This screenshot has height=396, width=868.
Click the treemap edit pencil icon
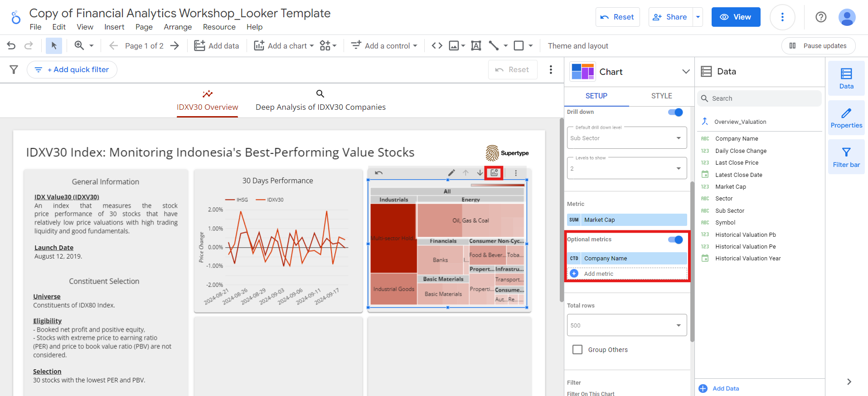coord(451,173)
